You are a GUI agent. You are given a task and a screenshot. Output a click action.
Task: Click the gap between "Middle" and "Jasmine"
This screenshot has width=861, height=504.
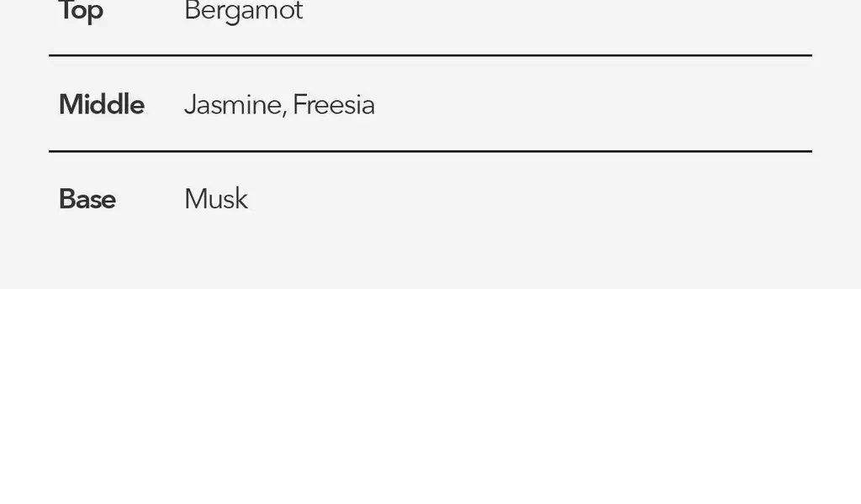164,104
